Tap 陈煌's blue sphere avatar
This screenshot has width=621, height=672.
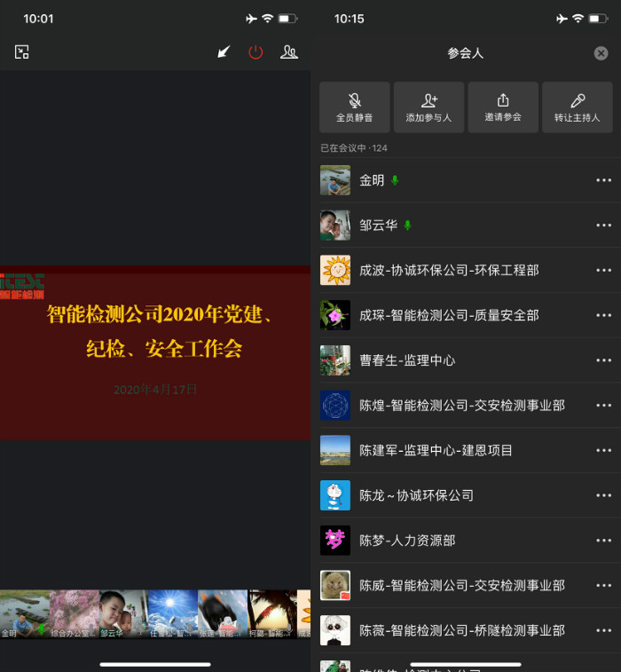[x=335, y=405]
